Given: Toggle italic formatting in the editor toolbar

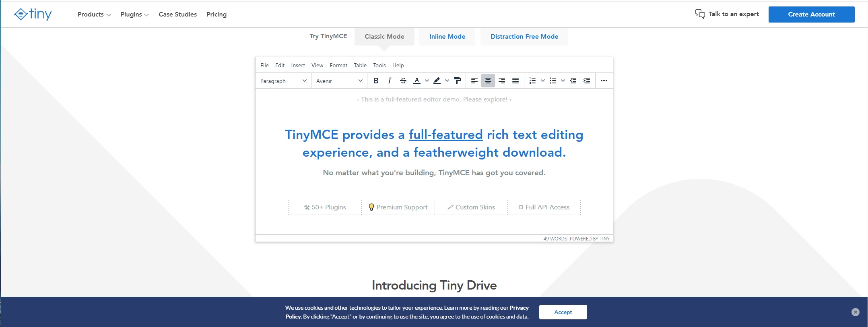Looking at the screenshot, I should tap(390, 81).
